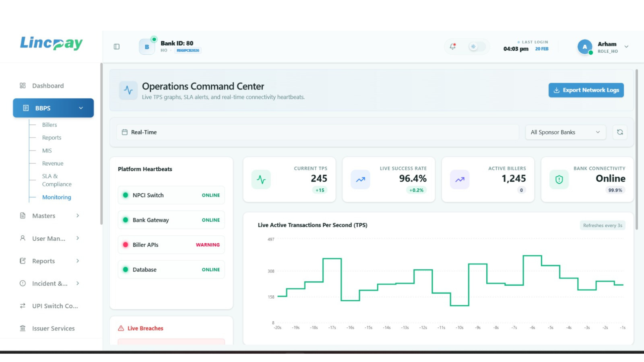The height and width of the screenshot is (362, 644).
Task: Collapse sidebar using panel toggle icon
Action: 117,47
